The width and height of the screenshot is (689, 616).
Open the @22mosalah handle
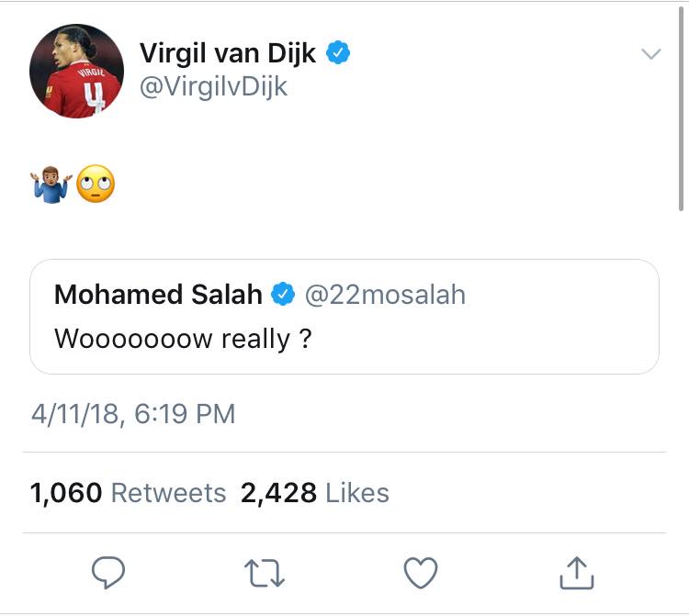[x=386, y=294]
